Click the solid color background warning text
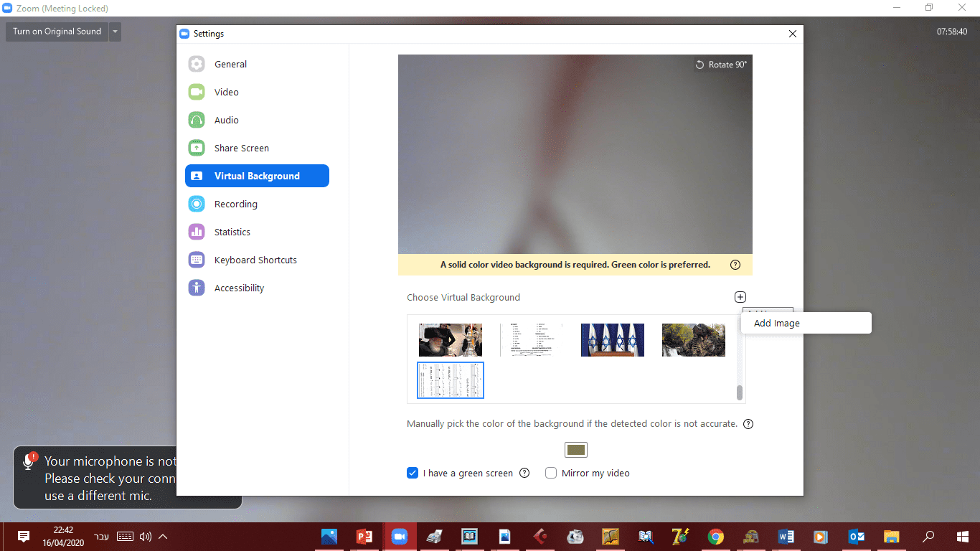Viewport: 980px width, 551px height. 575,265
